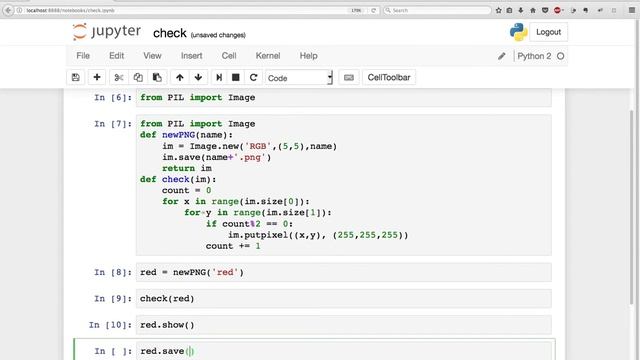Paste cells below with the clipboard icon
The width and height of the screenshot is (640, 360).
157,78
